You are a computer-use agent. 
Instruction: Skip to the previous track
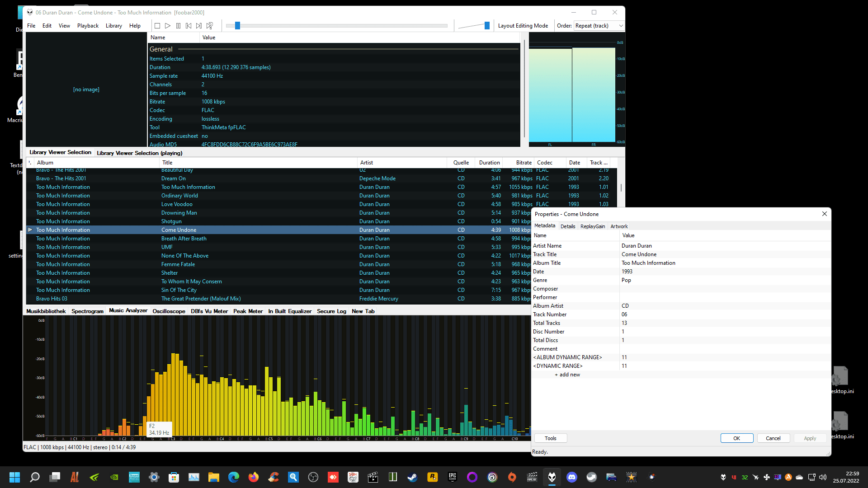pos(189,26)
